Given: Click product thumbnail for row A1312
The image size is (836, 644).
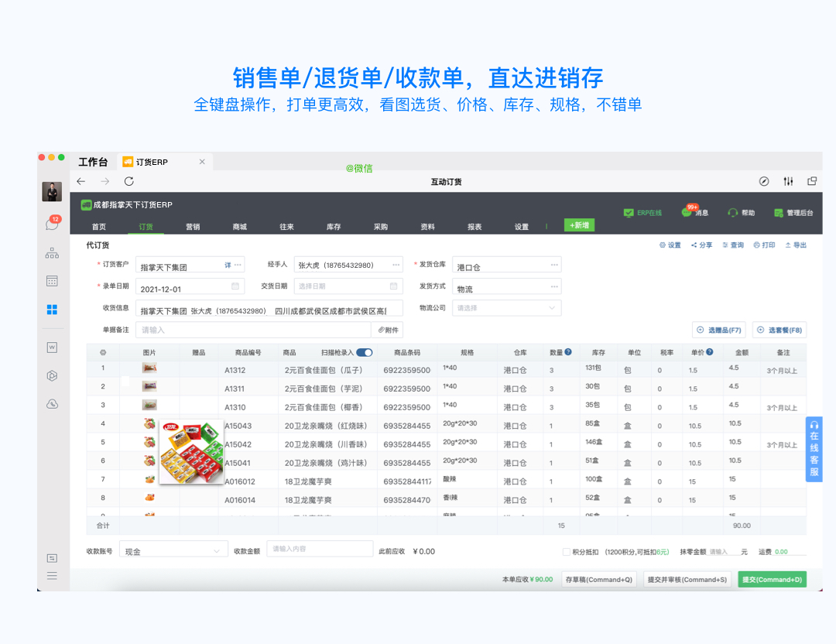Looking at the screenshot, I should point(149,368).
